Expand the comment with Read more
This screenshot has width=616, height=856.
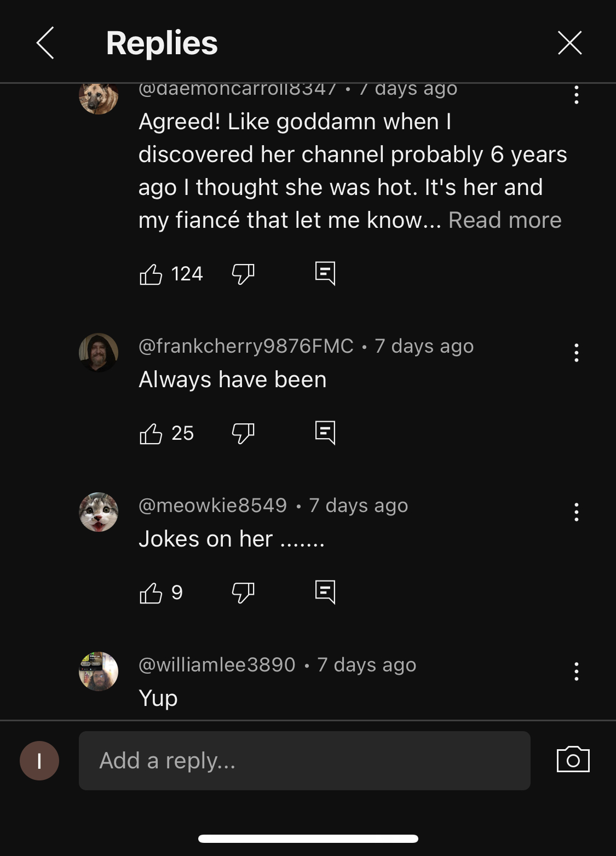tap(504, 220)
